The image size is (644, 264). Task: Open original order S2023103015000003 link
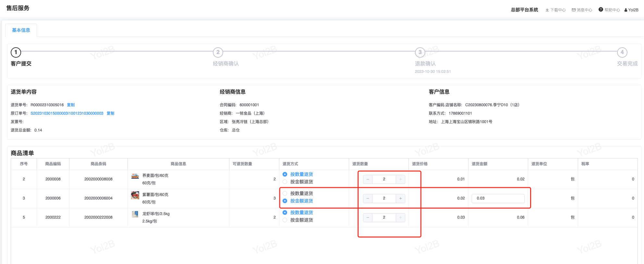pyautogui.click(x=67, y=113)
